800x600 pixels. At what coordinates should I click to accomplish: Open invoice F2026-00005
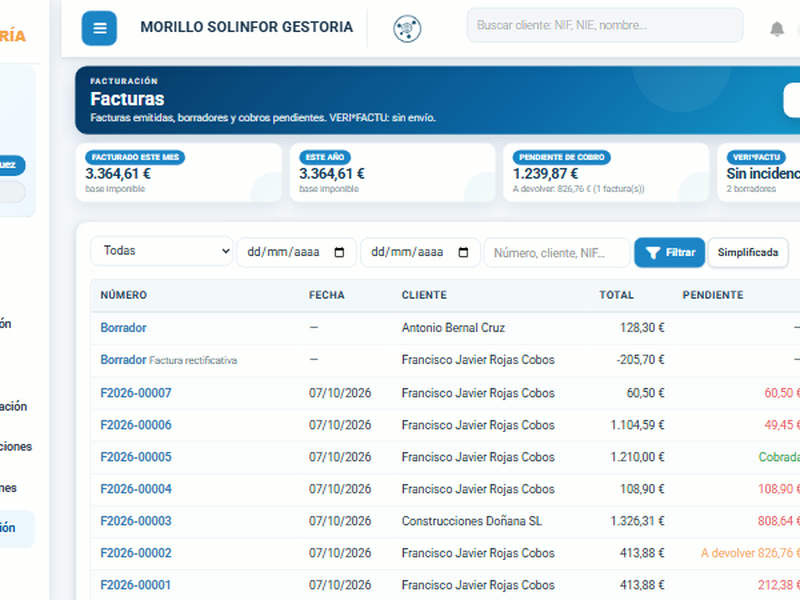[x=136, y=457]
